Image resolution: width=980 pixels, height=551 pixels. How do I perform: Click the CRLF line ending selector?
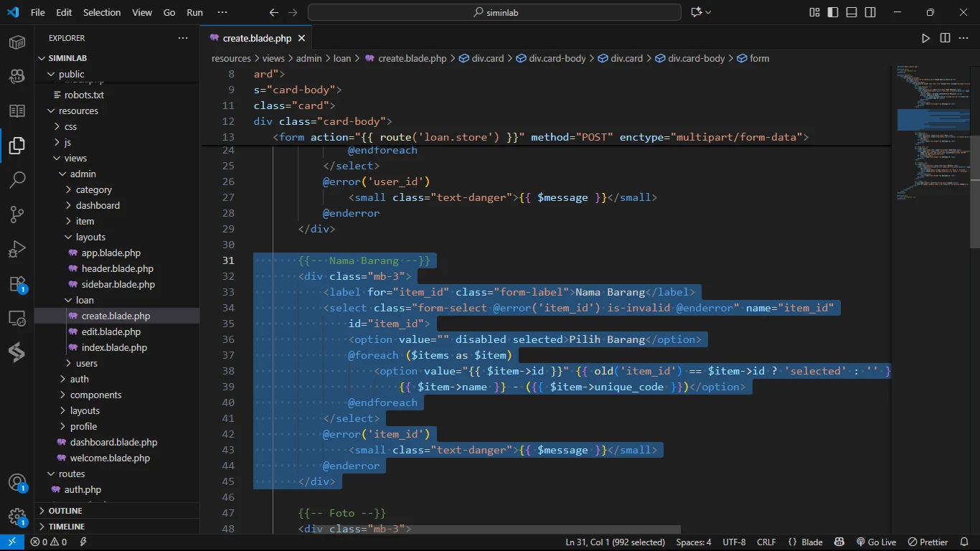pyautogui.click(x=765, y=542)
